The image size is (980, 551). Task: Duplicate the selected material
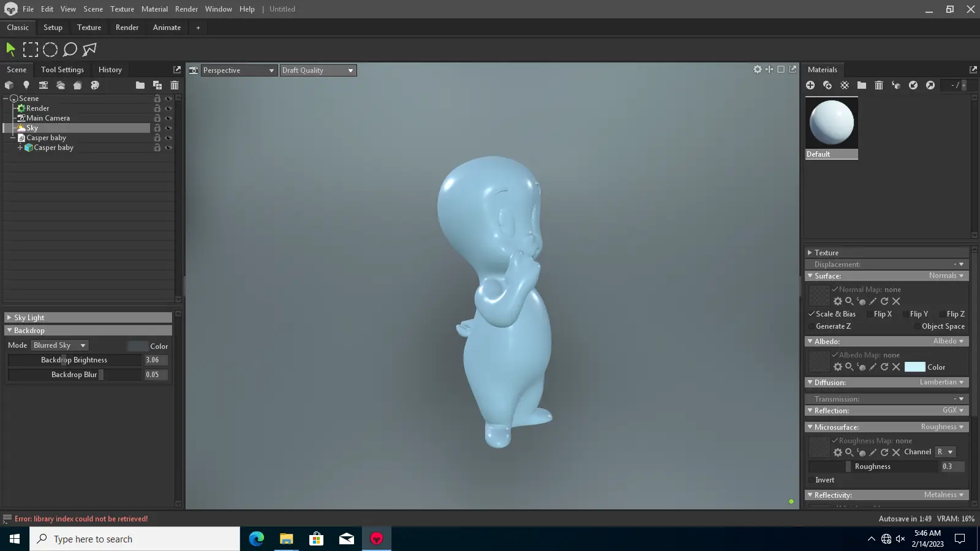tap(827, 85)
